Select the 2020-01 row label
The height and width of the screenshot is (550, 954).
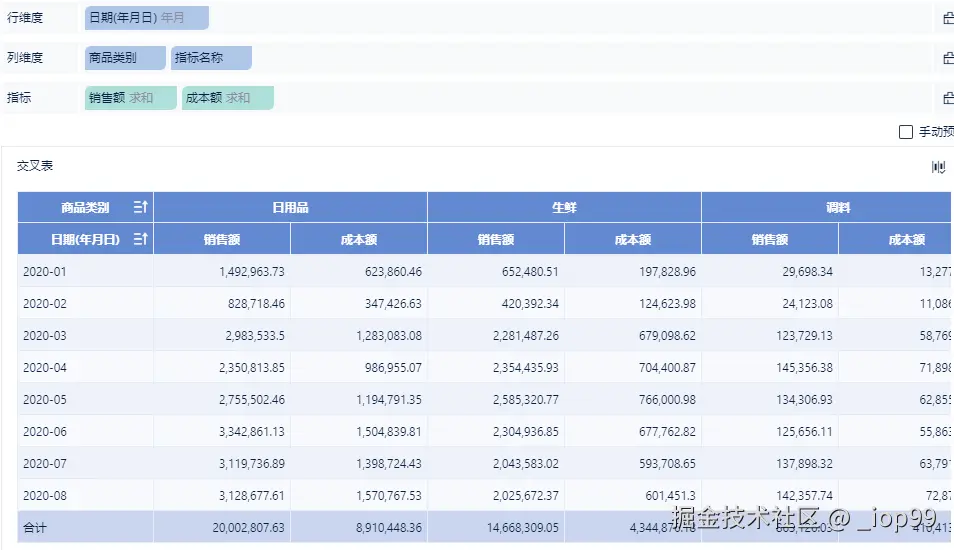pyautogui.click(x=44, y=271)
